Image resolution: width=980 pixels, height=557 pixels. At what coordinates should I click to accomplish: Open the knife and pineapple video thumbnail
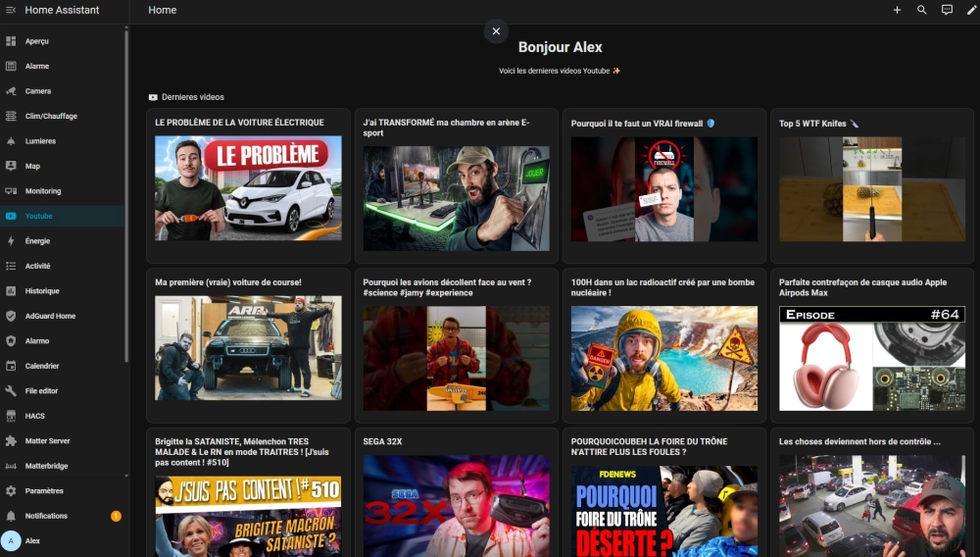point(872,189)
